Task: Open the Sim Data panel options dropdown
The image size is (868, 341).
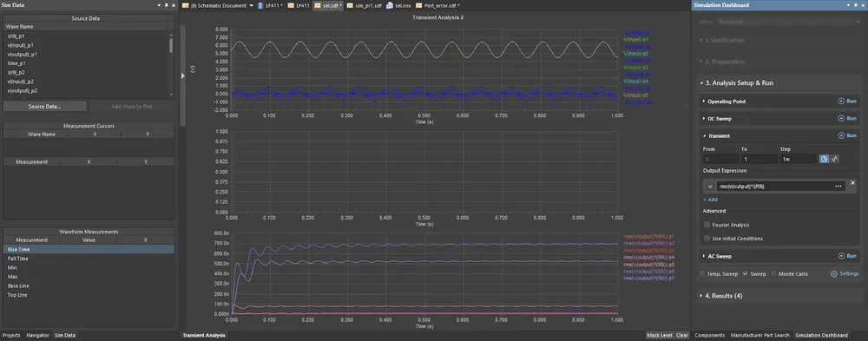Action: pos(159,5)
